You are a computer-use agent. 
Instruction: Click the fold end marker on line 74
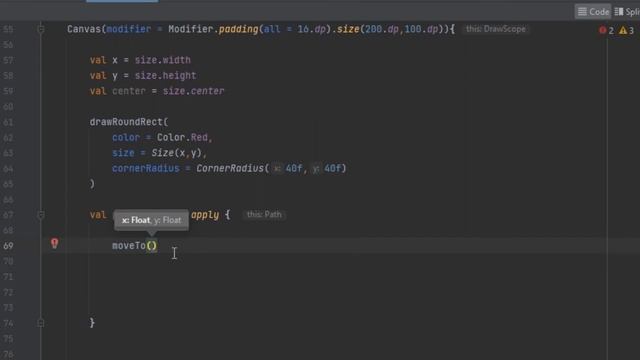(x=41, y=323)
